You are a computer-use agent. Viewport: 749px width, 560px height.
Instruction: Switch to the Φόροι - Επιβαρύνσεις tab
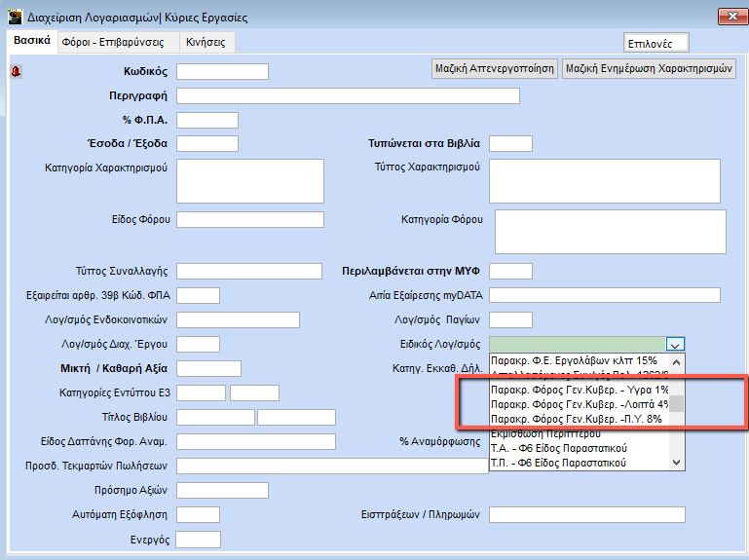pos(112,43)
